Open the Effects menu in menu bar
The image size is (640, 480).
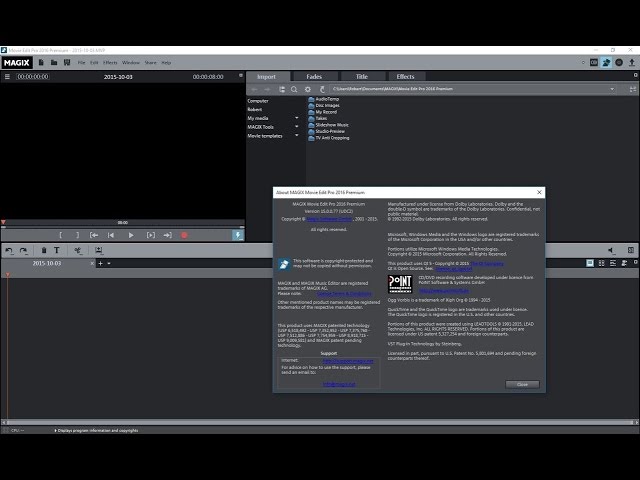pyautogui.click(x=110, y=63)
